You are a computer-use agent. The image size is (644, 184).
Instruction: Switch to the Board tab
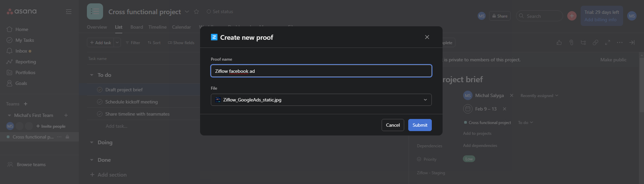[136, 27]
